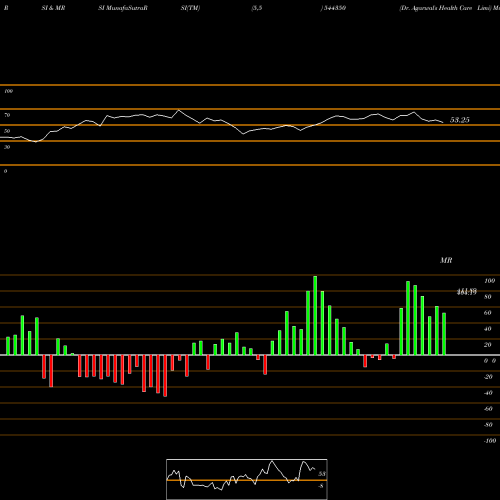Click the MR label above the histogram
500x500 pixels.
(x=446, y=260)
